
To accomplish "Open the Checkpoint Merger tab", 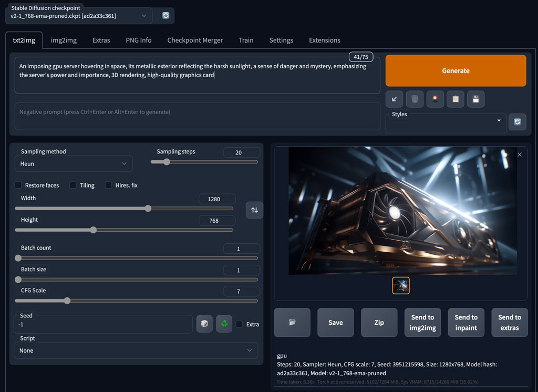I will pos(195,40).
